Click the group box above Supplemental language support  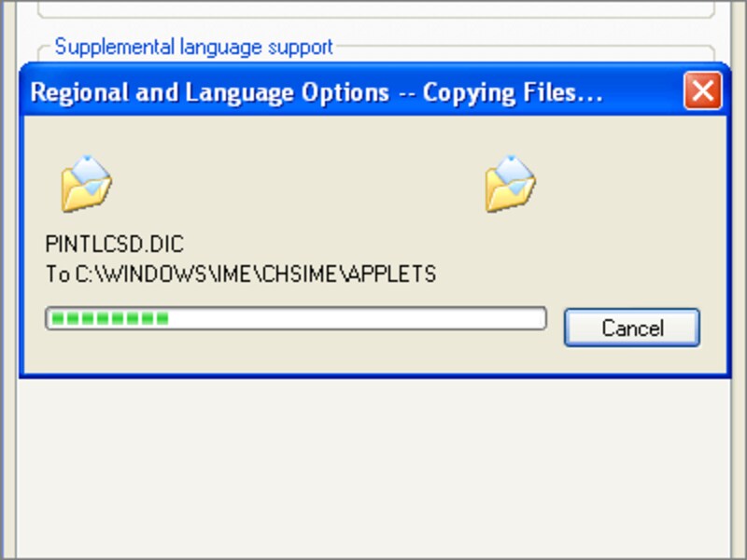click(373, 9)
